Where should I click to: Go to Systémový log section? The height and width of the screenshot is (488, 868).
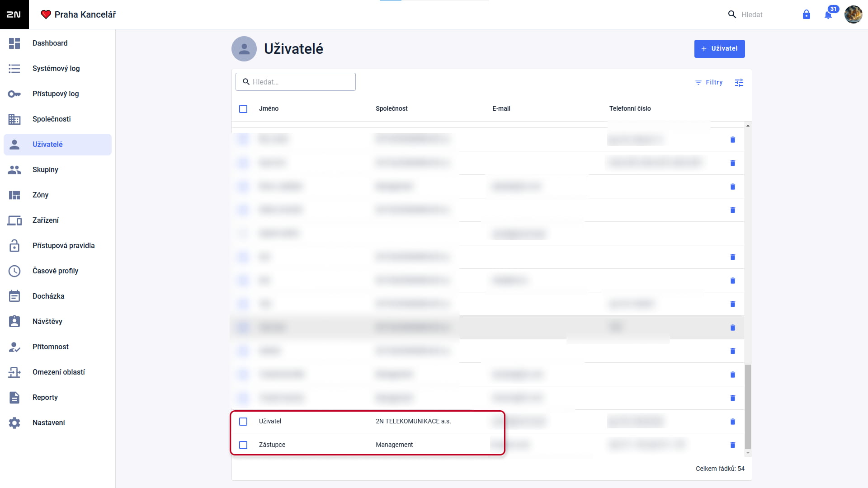57,69
